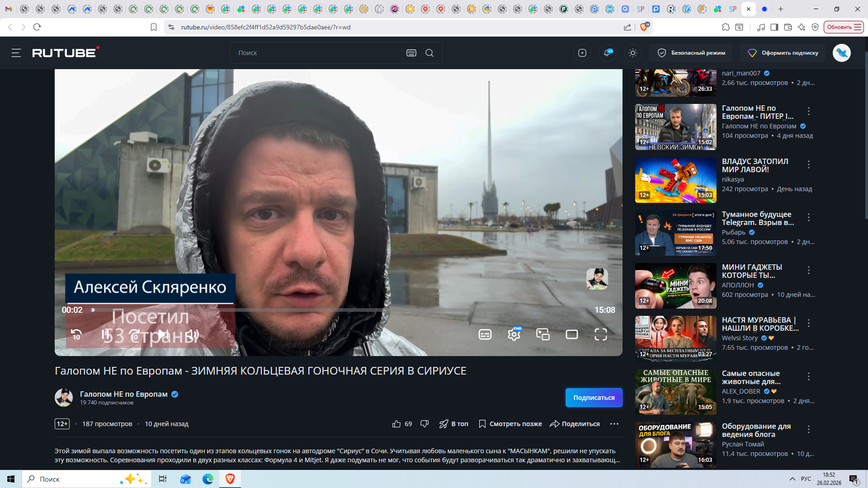Open the virtual keyboard in search
The height and width of the screenshot is (488, 868).
(411, 53)
